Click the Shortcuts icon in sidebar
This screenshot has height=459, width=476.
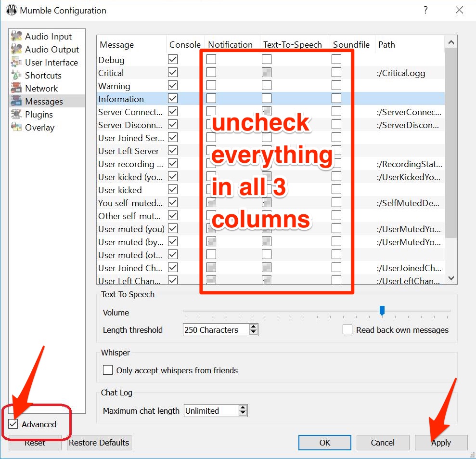[16, 75]
